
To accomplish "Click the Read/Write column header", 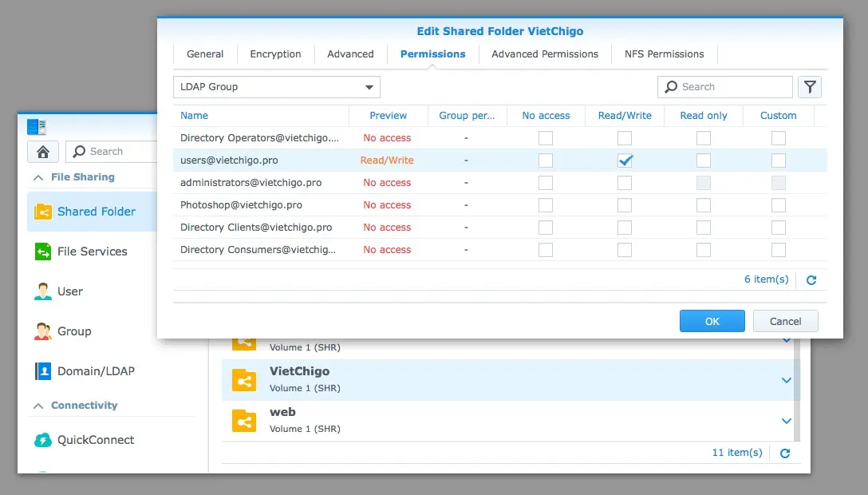I will (625, 116).
